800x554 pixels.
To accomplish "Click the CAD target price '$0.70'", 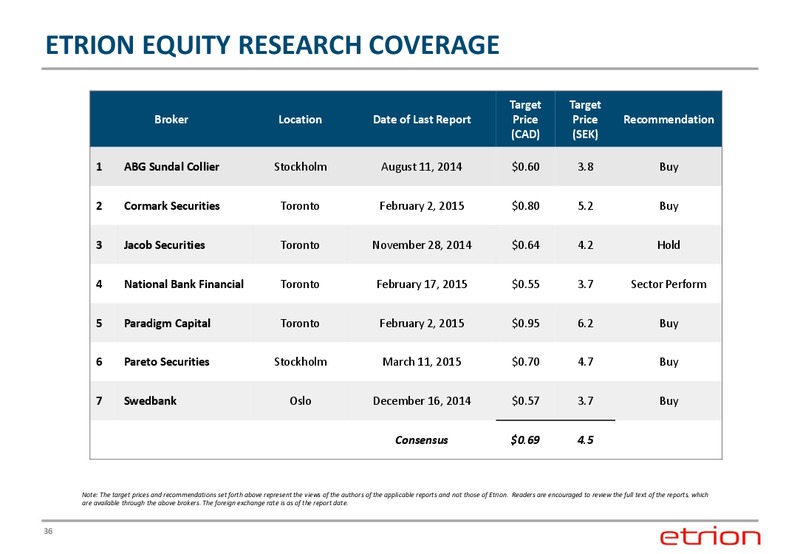I will click(x=526, y=362).
